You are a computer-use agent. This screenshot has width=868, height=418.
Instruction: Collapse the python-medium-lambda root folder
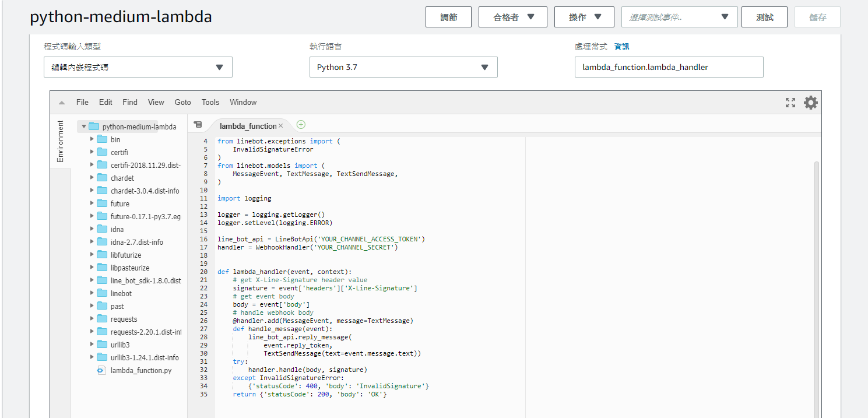pos(84,127)
